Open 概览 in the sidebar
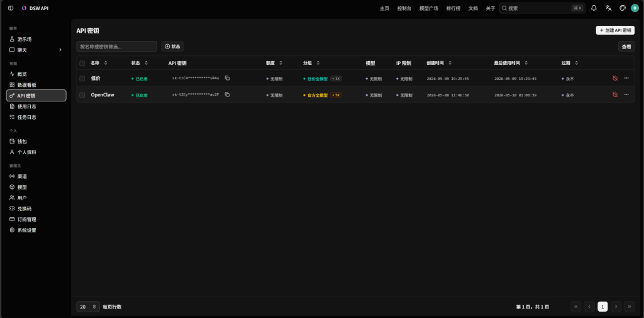The height and width of the screenshot is (318, 644). (36, 74)
